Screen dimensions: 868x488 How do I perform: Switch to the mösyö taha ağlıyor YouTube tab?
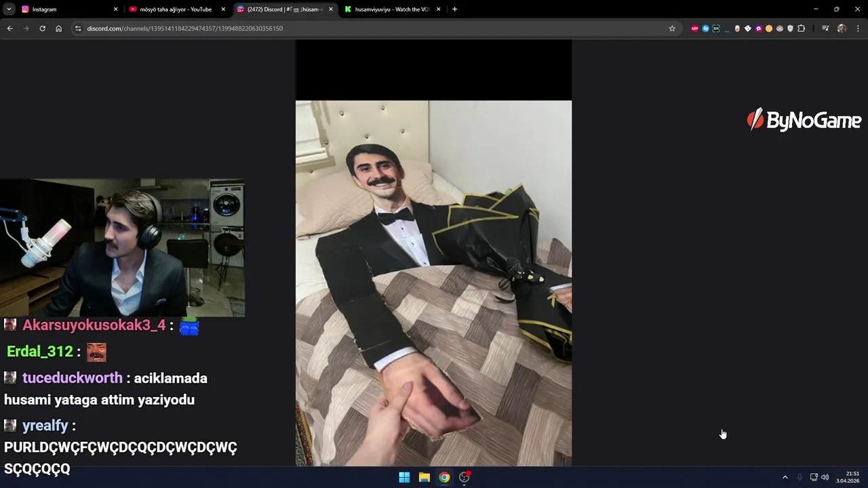tap(176, 9)
